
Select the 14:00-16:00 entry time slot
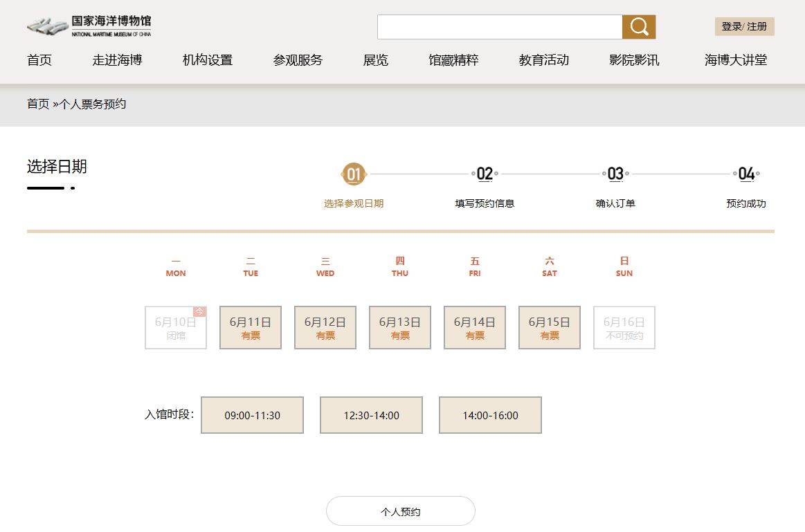click(x=490, y=415)
